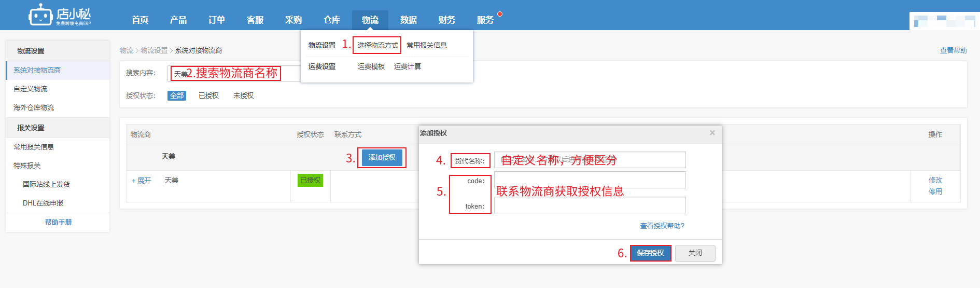Click the 货代名称 input field
The image size is (980, 288).
coord(590,160)
